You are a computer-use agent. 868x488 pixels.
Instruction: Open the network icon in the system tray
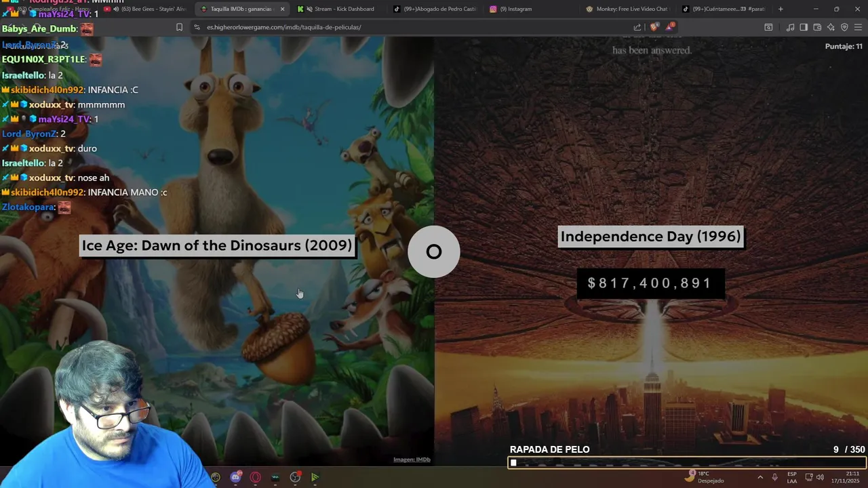tap(808, 477)
